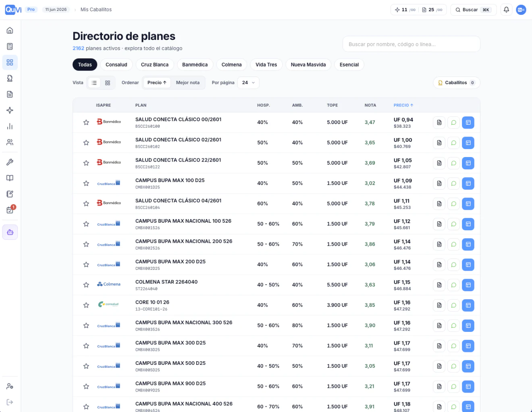The width and height of the screenshot is (532, 412).
Task: Open document for COLMENA STAR 2264040
Action: tap(439, 285)
